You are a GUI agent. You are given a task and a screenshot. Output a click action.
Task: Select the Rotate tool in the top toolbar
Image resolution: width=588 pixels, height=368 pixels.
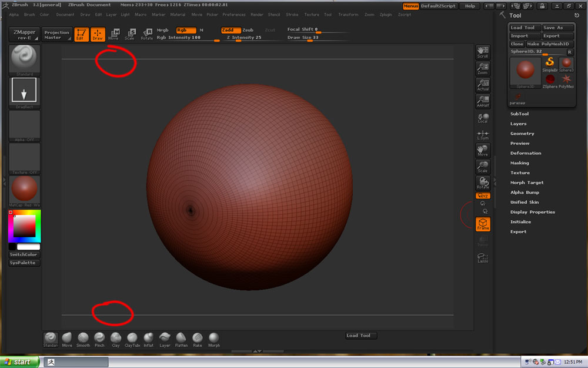[x=146, y=34]
